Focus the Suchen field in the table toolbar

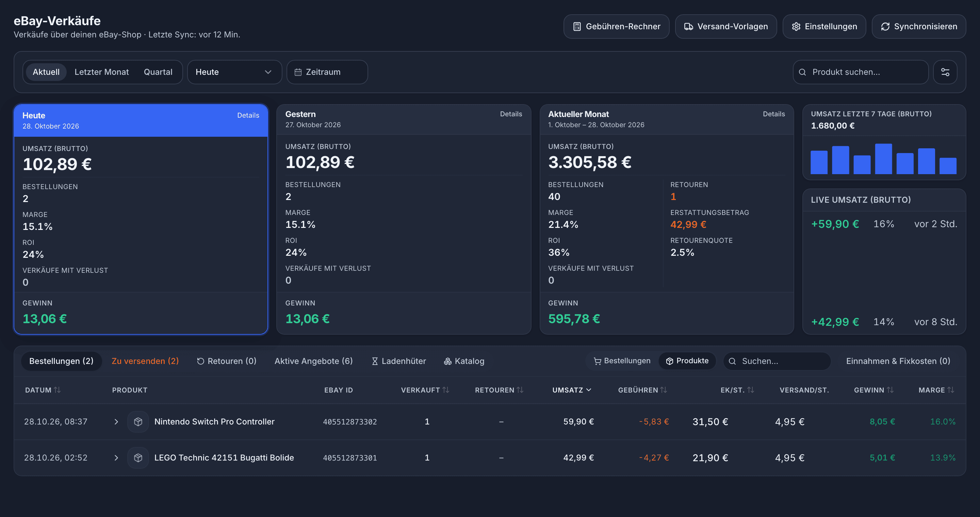[777, 361]
